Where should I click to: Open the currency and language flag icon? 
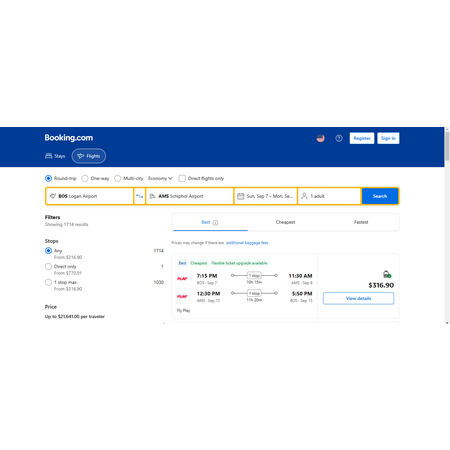point(320,138)
